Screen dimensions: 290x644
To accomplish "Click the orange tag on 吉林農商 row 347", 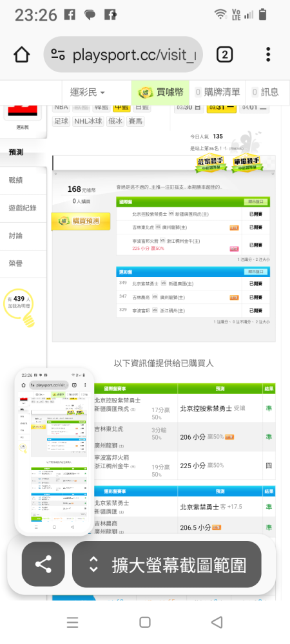I will tap(234, 298).
